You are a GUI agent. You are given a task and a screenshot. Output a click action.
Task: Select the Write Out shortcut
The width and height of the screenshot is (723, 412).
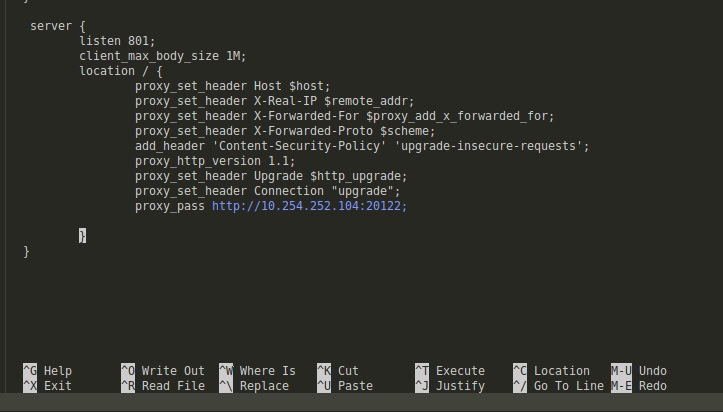(x=172, y=371)
